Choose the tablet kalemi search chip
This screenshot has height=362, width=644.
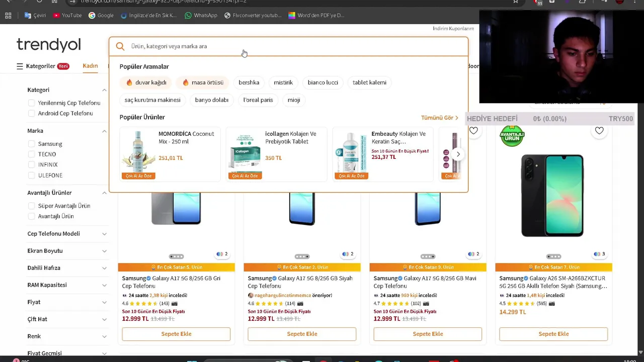369,82
